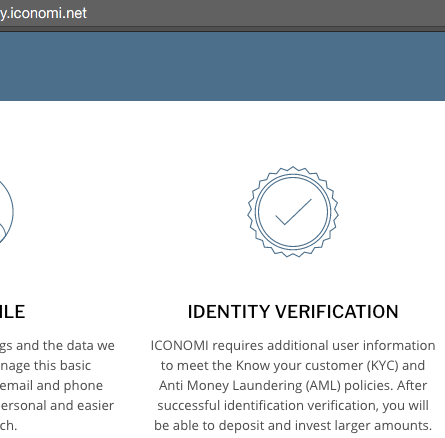Click the "Know your customer (KYC)" text line
This screenshot has height=438, width=445.
(293, 366)
